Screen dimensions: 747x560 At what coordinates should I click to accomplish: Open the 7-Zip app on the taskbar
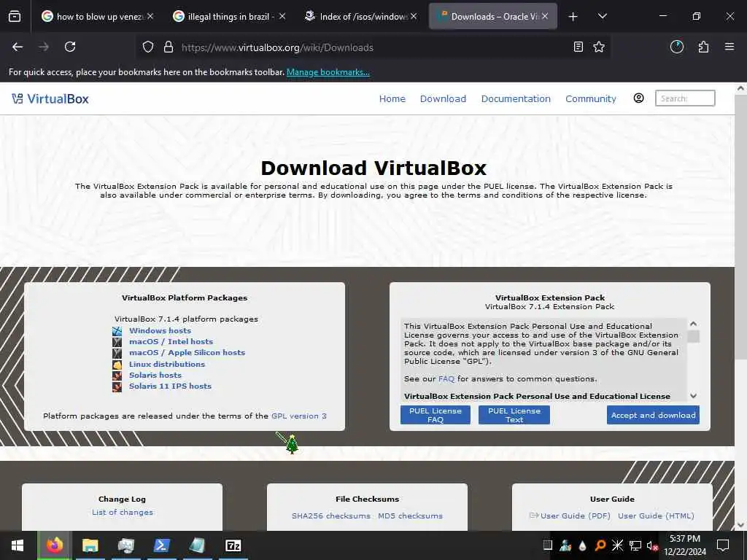(x=233, y=545)
